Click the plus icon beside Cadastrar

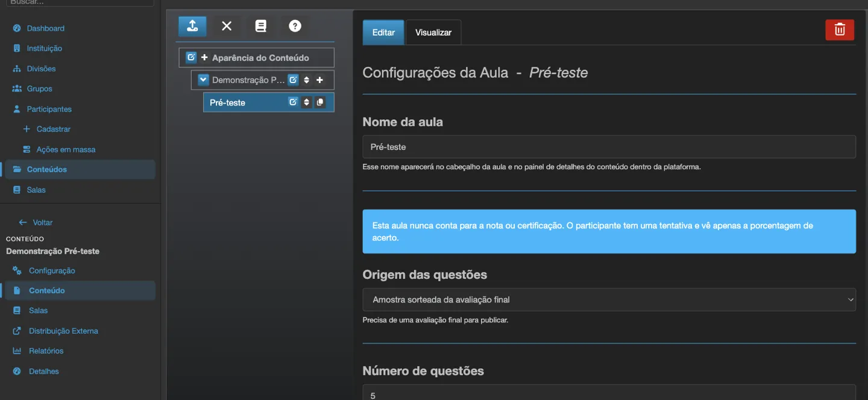pyautogui.click(x=27, y=129)
